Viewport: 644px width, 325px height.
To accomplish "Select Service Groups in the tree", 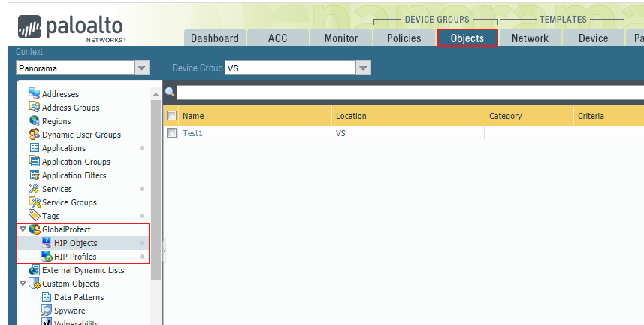I will [69, 202].
